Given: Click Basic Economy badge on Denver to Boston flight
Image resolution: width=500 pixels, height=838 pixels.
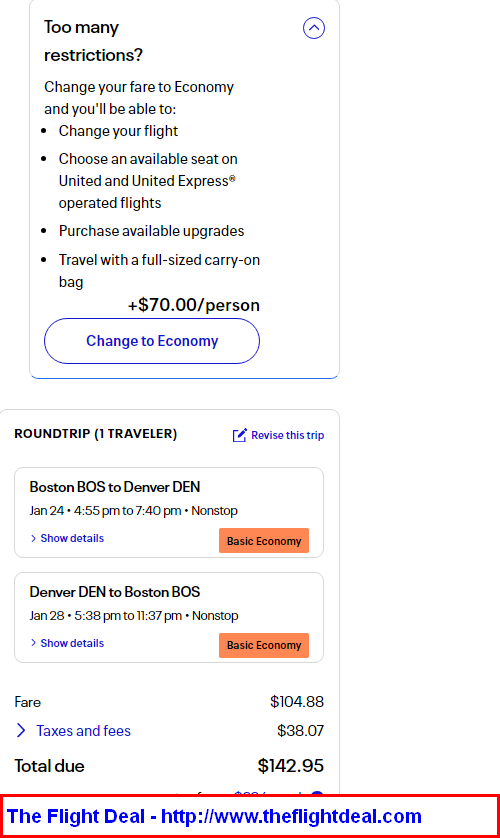Looking at the screenshot, I should 264,645.
